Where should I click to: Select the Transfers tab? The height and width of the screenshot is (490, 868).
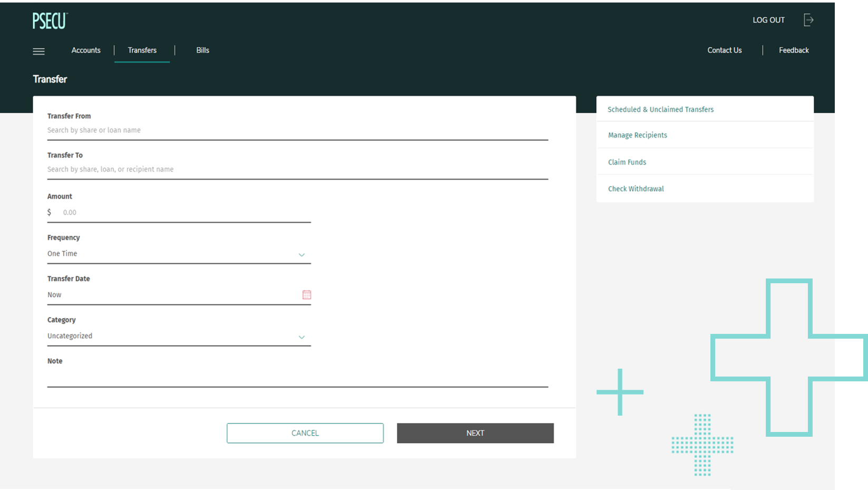point(142,50)
